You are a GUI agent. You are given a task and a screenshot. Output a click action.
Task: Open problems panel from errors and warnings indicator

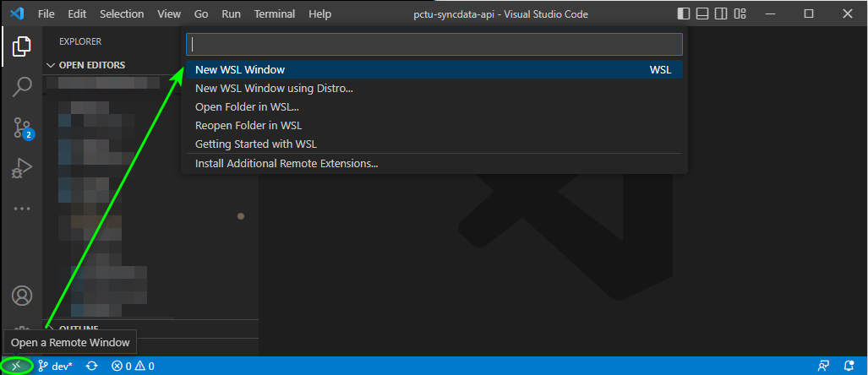point(133,366)
